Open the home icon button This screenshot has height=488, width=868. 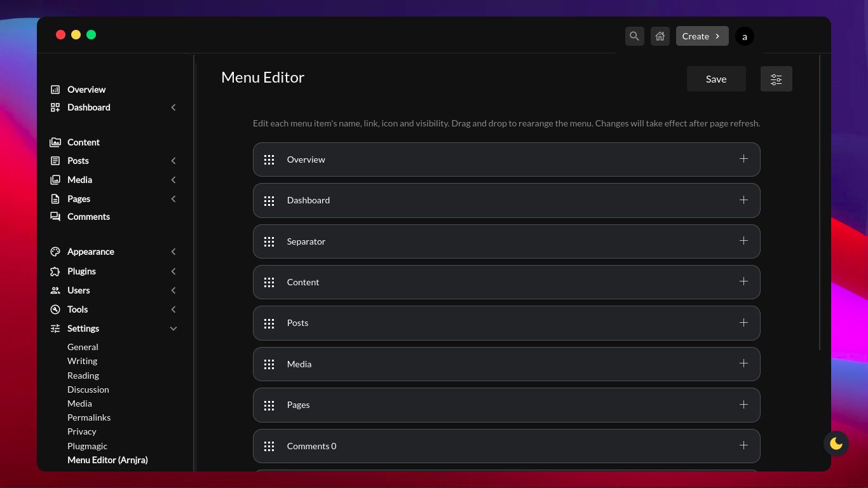click(x=660, y=36)
